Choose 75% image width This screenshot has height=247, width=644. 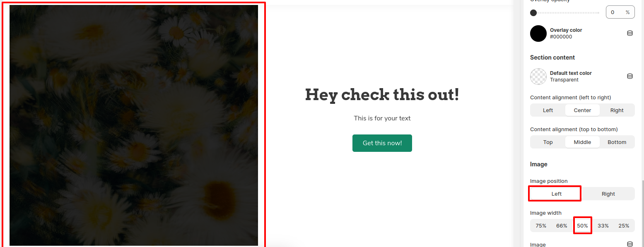point(541,225)
